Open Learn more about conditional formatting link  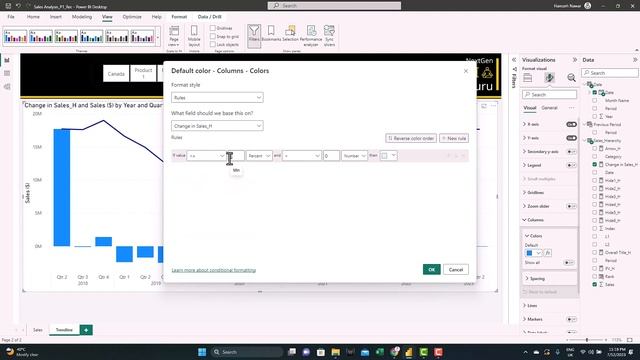click(x=213, y=270)
